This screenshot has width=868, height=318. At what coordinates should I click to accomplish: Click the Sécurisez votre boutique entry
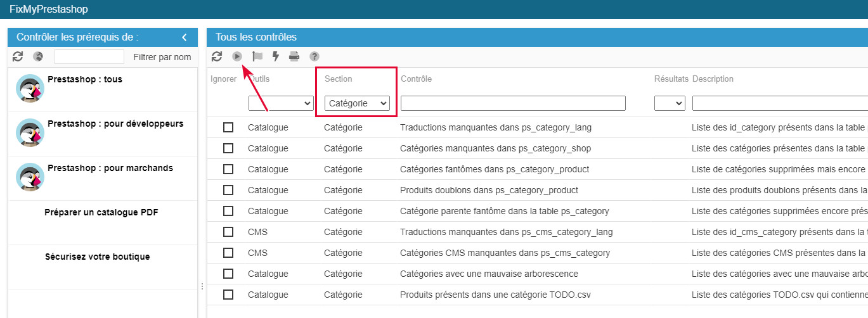click(x=97, y=257)
